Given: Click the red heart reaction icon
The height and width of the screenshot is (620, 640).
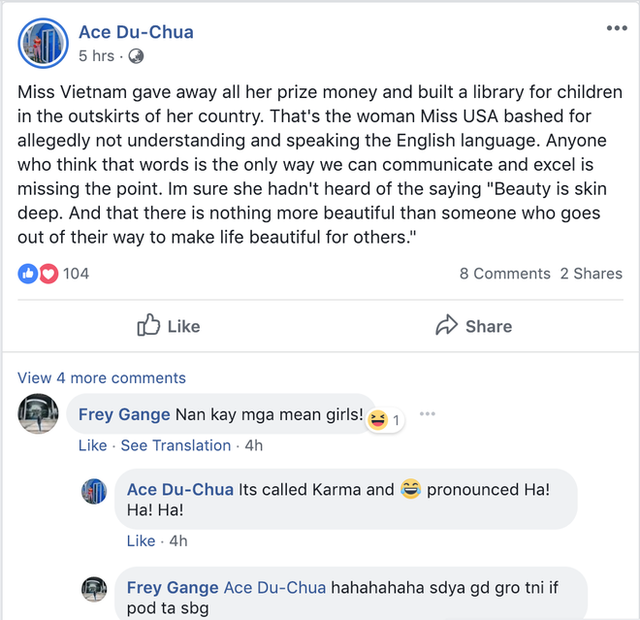Looking at the screenshot, I should (x=48, y=273).
